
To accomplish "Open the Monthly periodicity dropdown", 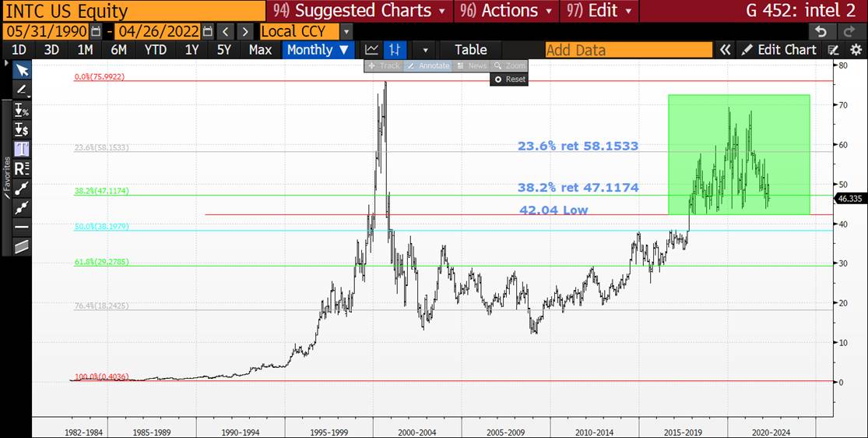I will click(318, 50).
